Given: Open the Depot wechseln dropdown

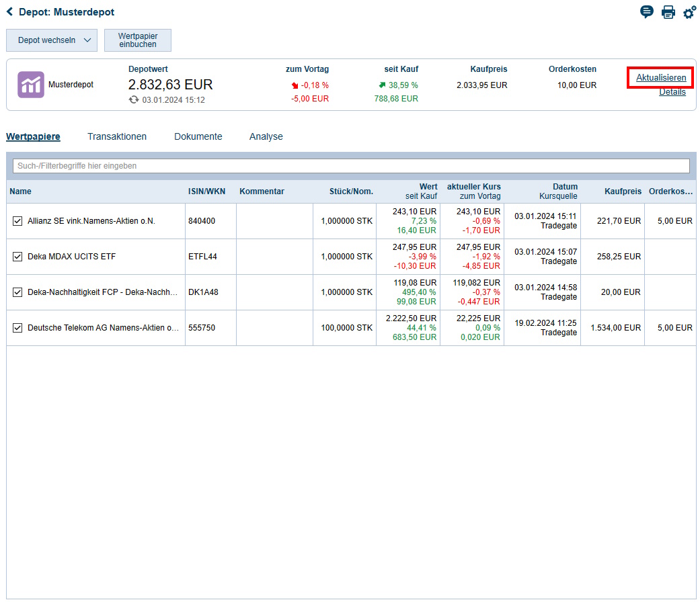Looking at the screenshot, I should (52, 40).
